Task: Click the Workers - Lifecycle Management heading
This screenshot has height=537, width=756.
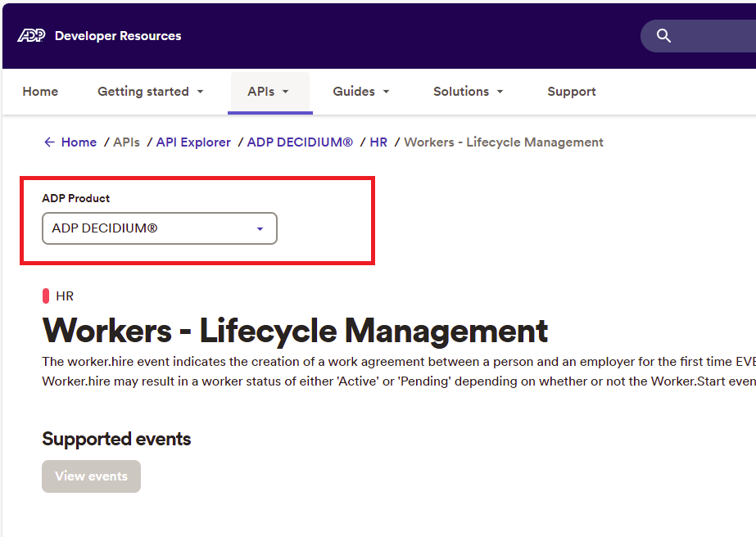Action: tap(295, 331)
